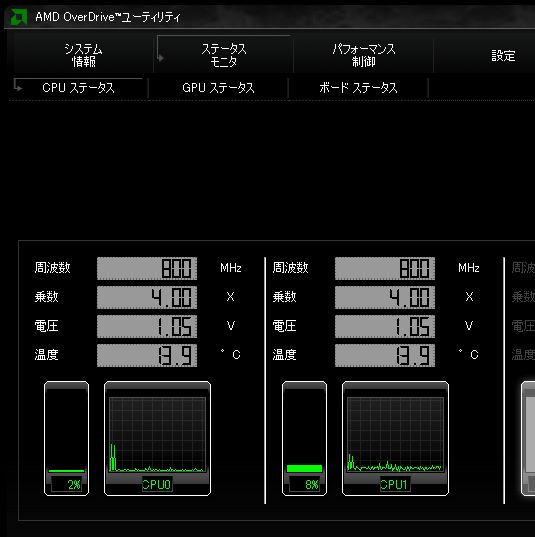Image resolution: width=535 pixels, height=537 pixels.
Task: Click CPU1 voltage value 1.05
Action: coord(385,326)
